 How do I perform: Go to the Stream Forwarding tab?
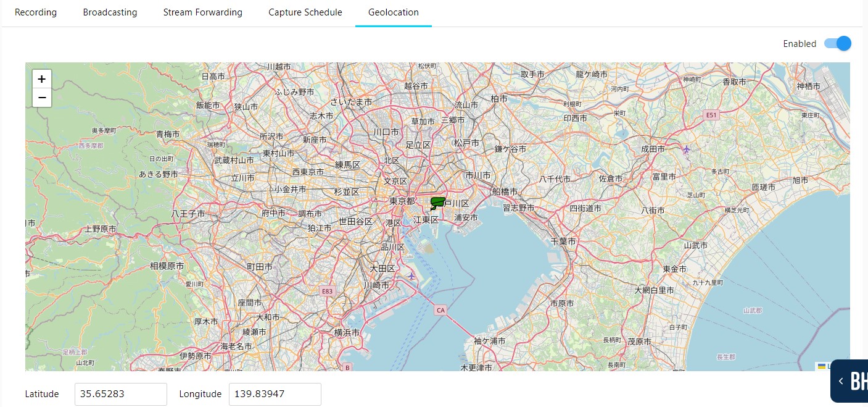(x=202, y=12)
